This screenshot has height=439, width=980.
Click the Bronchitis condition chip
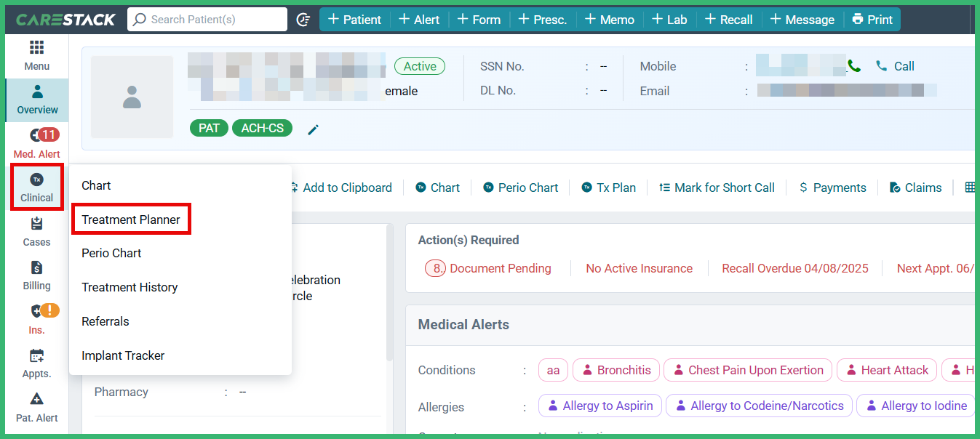(616, 370)
